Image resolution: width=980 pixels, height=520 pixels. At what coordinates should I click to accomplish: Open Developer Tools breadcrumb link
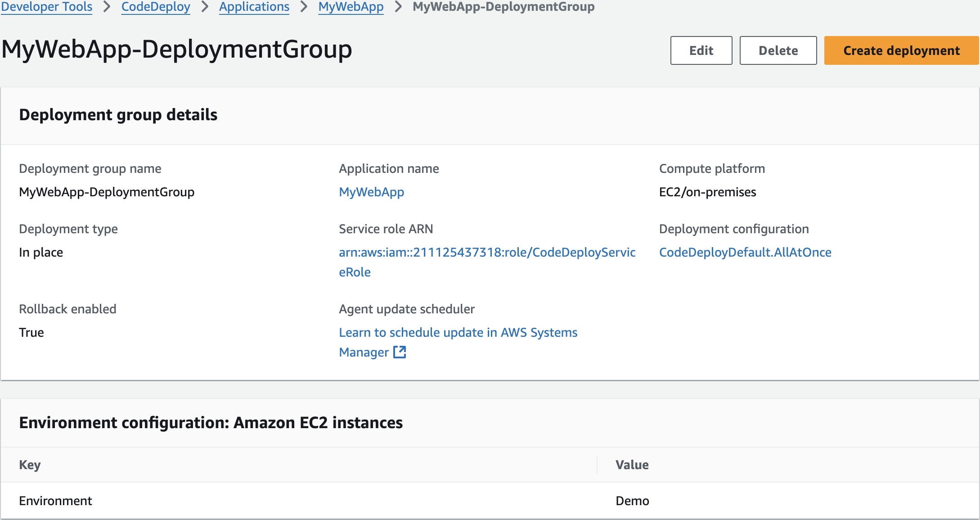pos(47,7)
